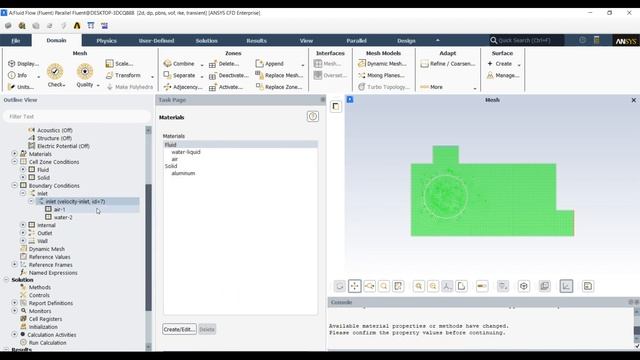Click the Separate zones tool
The image size is (640, 360).
coord(179,75)
